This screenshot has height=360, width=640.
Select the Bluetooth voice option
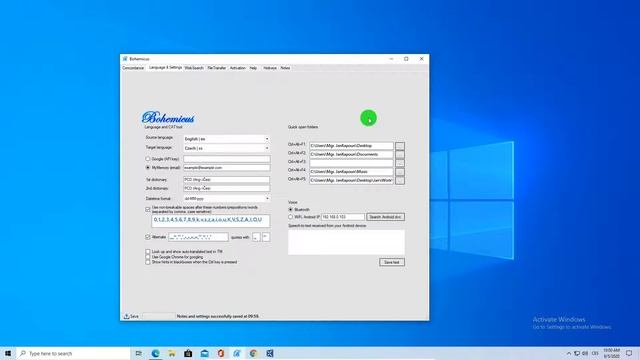[x=291, y=209]
